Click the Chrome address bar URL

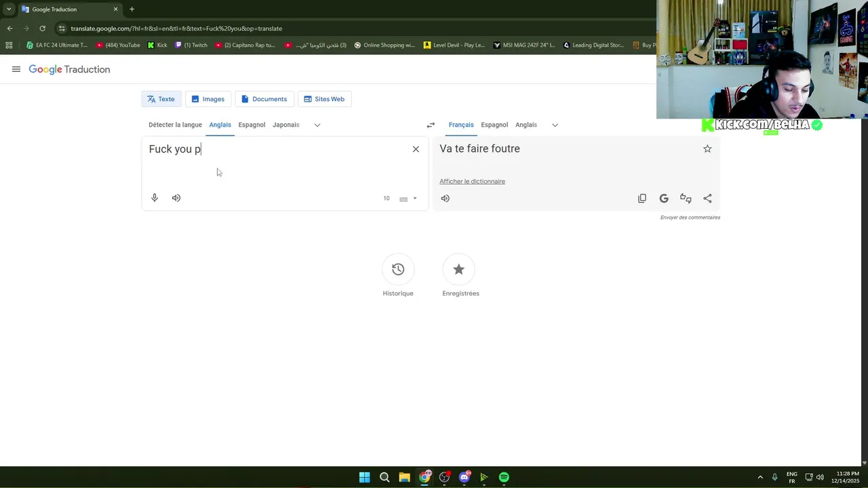pyautogui.click(x=176, y=28)
